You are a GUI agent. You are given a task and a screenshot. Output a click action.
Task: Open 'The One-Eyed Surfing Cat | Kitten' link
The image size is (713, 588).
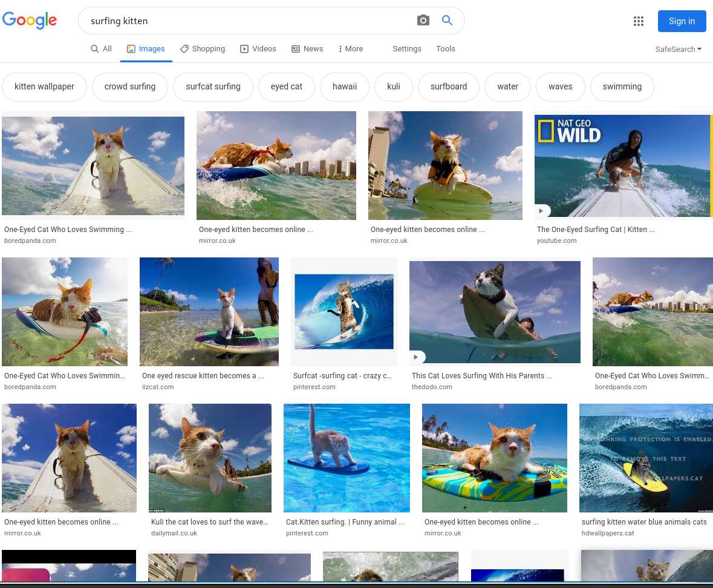pyautogui.click(x=596, y=230)
